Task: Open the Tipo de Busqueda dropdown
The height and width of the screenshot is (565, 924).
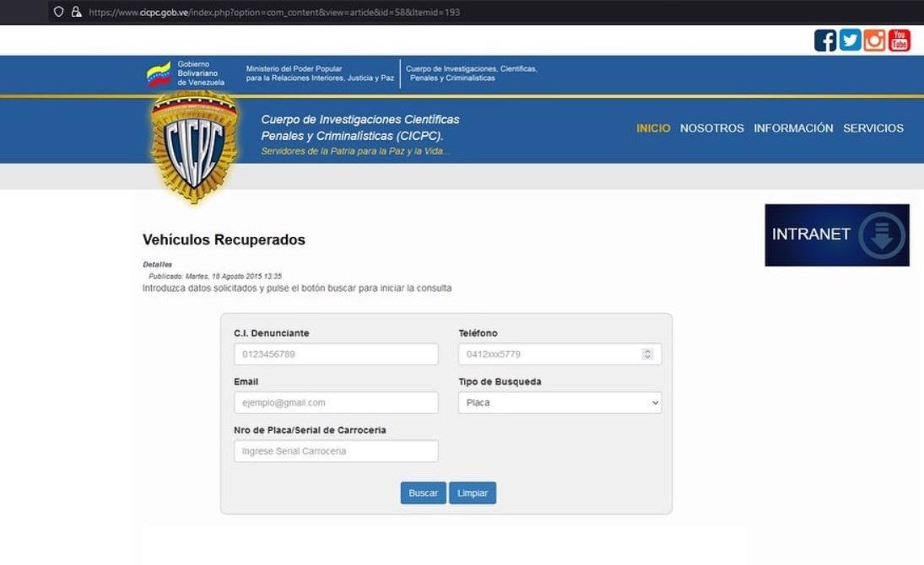Action: click(x=559, y=402)
